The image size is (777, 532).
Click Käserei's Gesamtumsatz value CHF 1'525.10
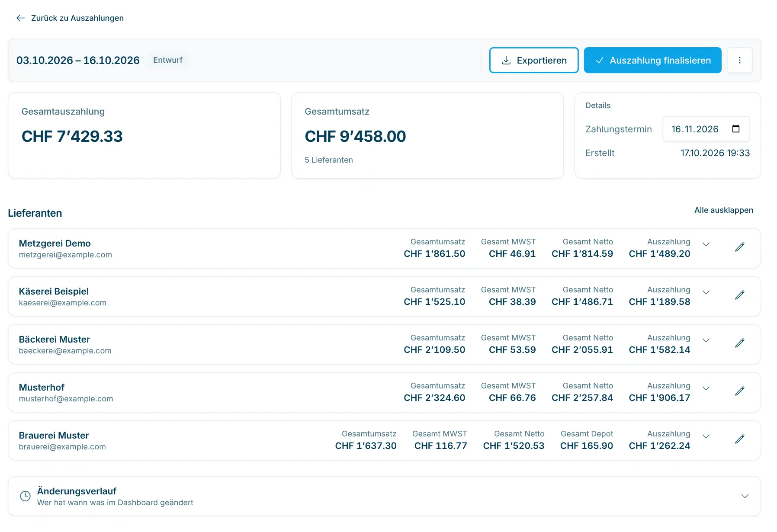point(434,302)
